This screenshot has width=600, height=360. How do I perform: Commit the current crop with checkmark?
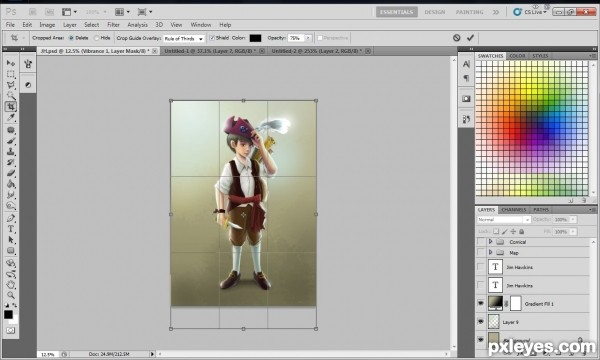tap(470, 37)
